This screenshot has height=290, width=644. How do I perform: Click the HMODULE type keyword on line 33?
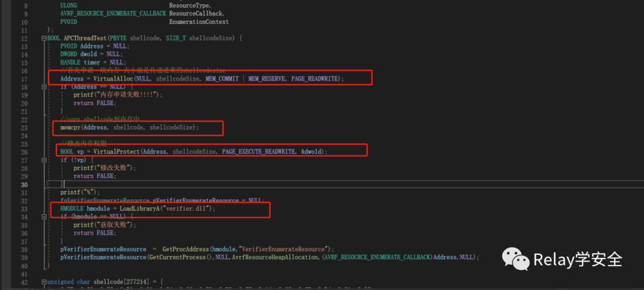[72, 209]
